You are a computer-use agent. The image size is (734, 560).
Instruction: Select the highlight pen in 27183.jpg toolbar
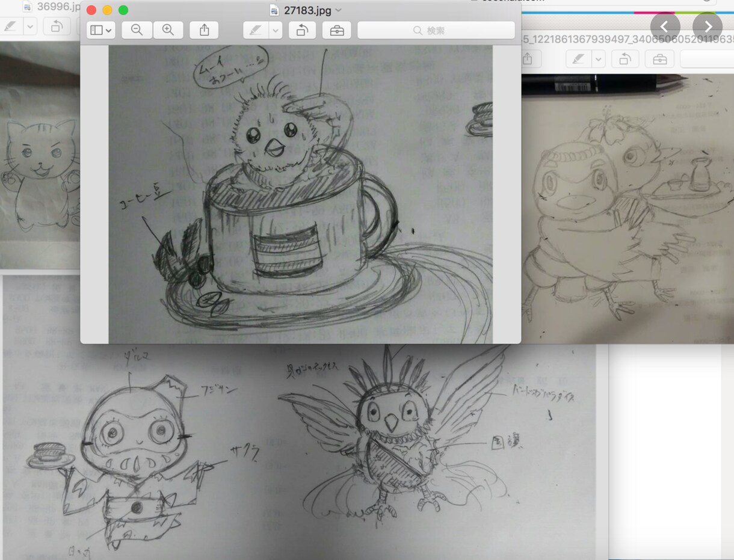pyautogui.click(x=256, y=30)
